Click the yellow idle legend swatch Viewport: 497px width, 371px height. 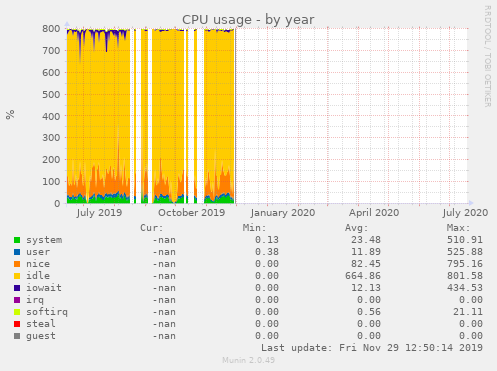click(17, 276)
